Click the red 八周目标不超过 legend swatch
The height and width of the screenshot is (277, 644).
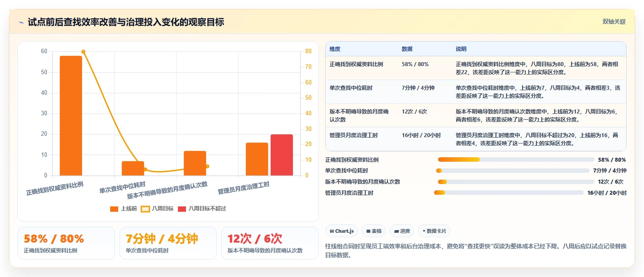182,209
